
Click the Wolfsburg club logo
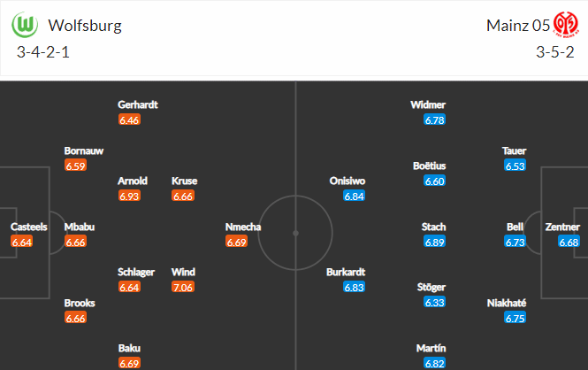[x=25, y=25]
